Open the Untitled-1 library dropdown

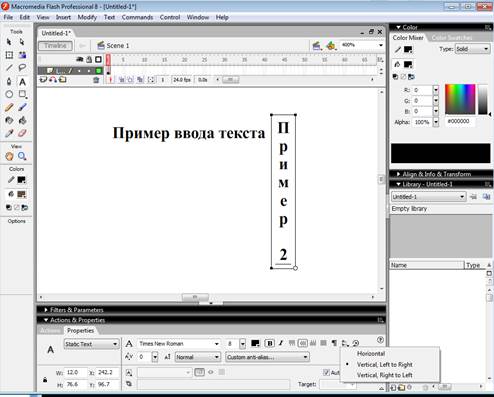point(428,197)
